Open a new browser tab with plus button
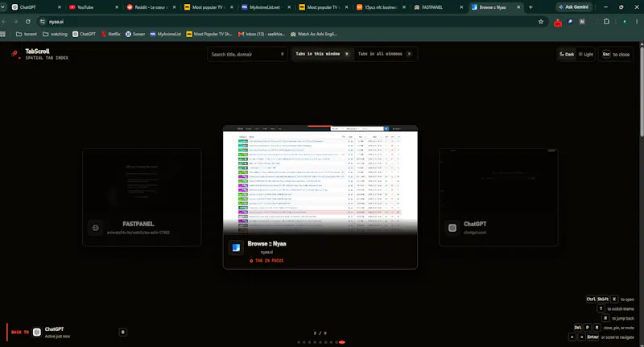The width and height of the screenshot is (644, 347). tap(530, 7)
